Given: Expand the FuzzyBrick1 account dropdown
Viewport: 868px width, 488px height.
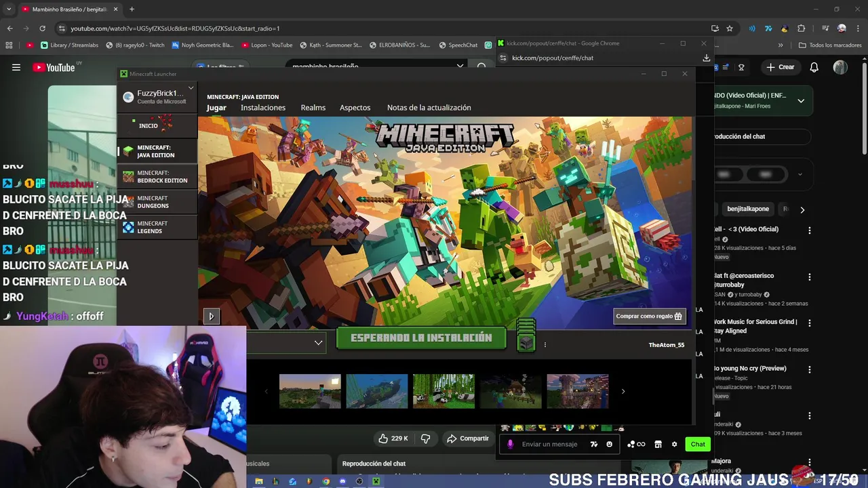Looking at the screenshot, I should pos(191,88).
